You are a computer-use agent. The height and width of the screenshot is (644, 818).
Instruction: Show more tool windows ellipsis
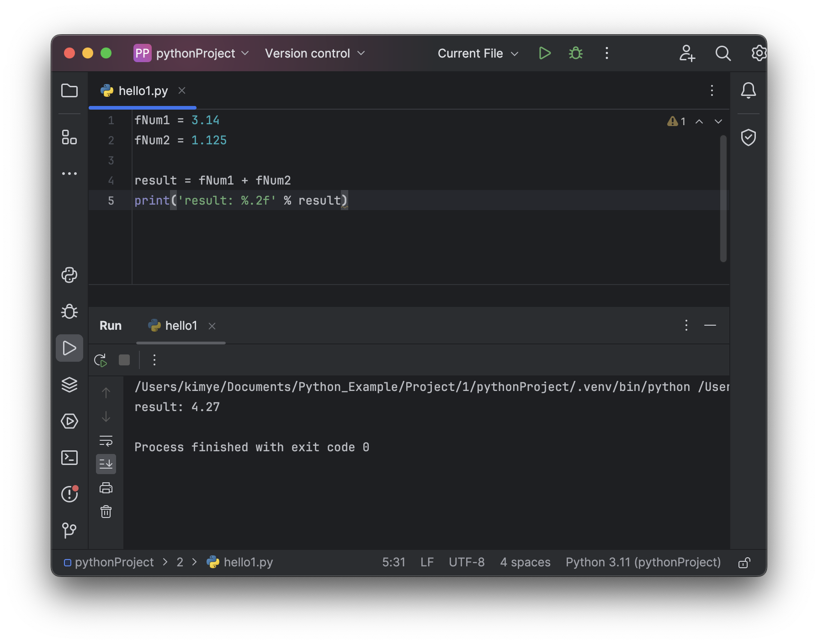[69, 174]
